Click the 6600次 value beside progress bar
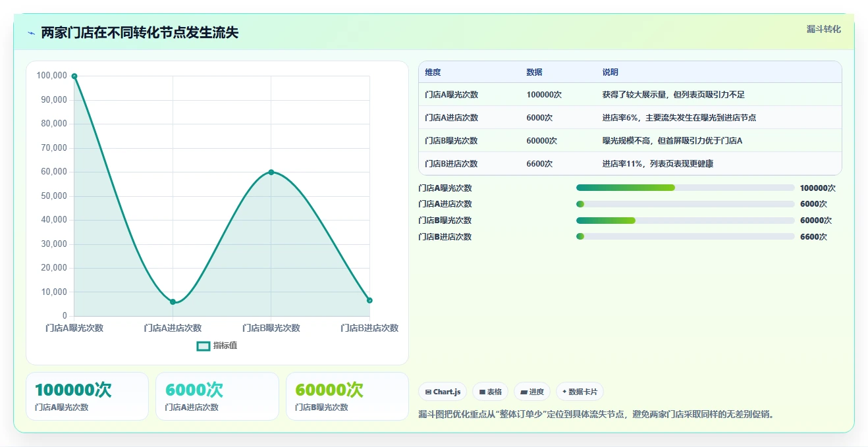This screenshot has width=868, height=447. pyautogui.click(x=813, y=237)
